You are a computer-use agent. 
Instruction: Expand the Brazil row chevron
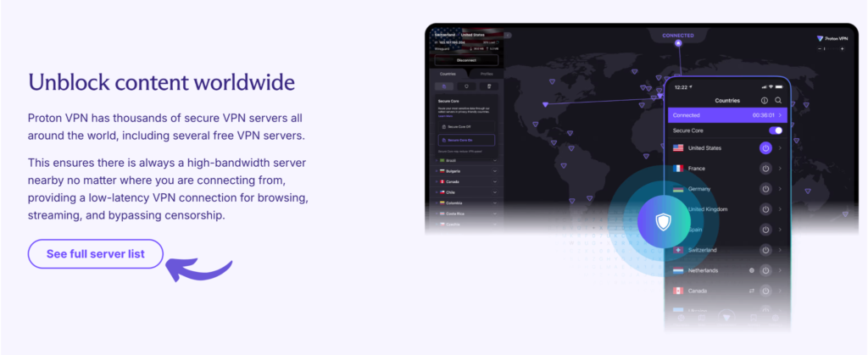coord(495,160)
